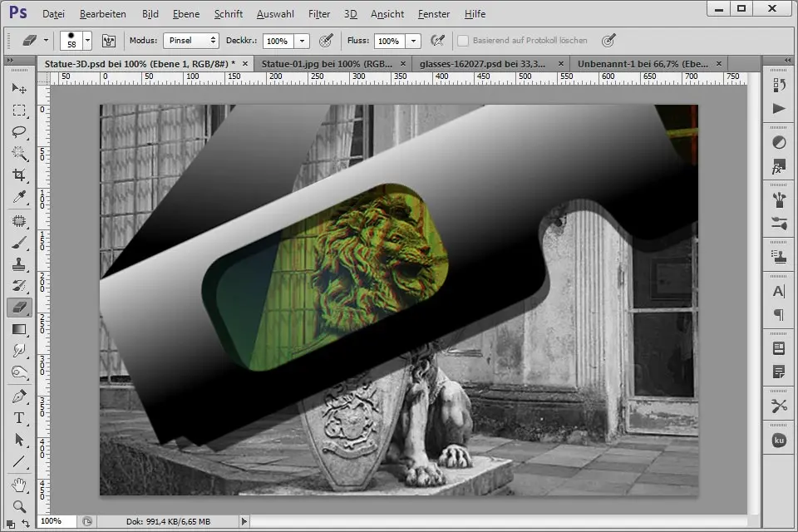Viewport: 798px width, 532px height.
Task: Choose the Gradient tool
Action: coord(18,329)
